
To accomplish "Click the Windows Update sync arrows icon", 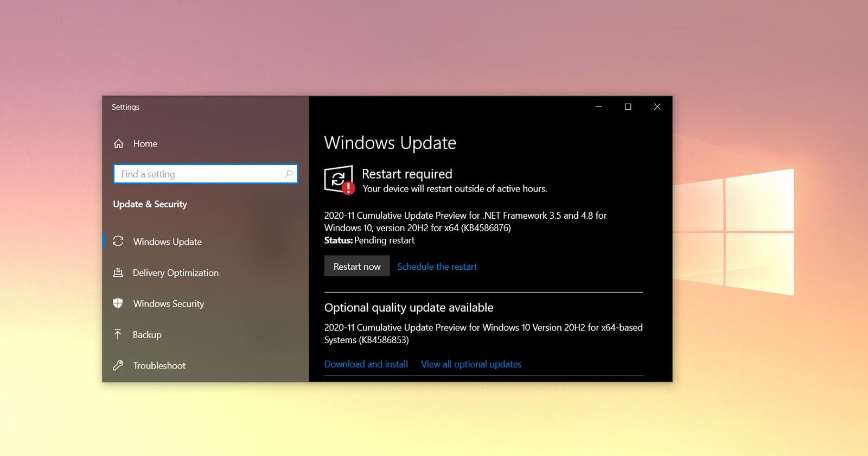I will [x=118, y=241].
